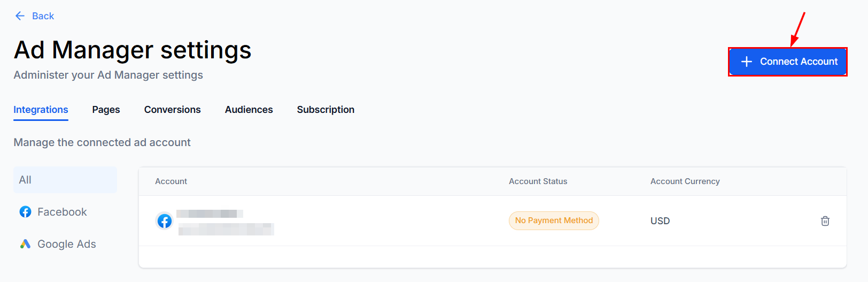Click the No Payment Method status badge

pos(554,220)
